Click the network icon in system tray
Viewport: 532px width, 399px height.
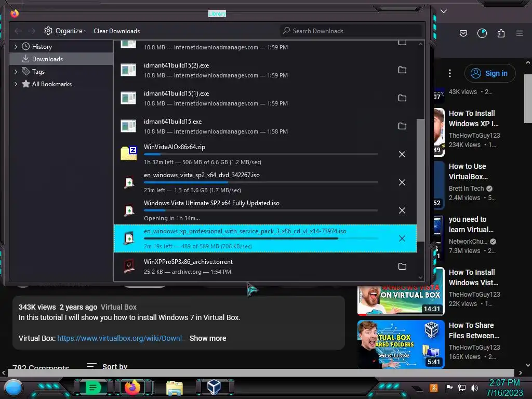[x=462, y=388]
